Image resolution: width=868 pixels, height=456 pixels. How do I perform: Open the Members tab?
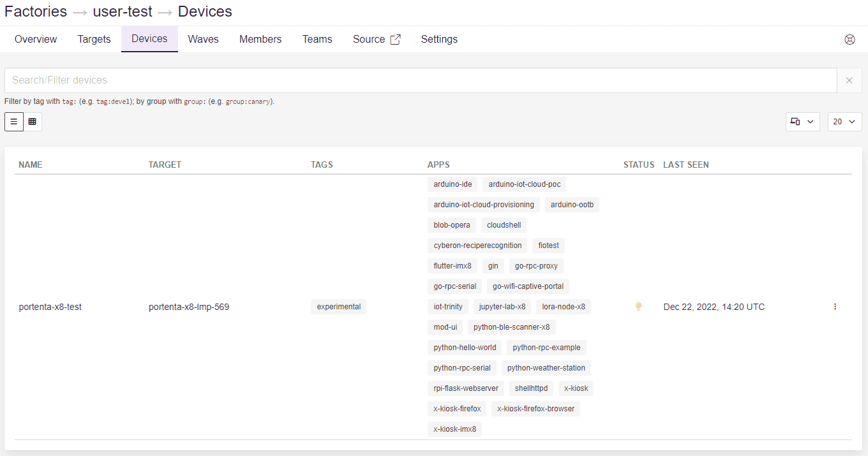pyautogui.click(x=260, y=40)
